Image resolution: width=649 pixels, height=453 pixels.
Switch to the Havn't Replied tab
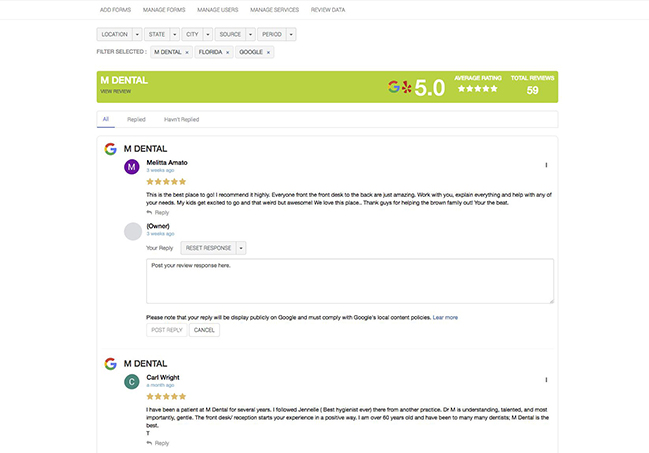coord(181,119)
